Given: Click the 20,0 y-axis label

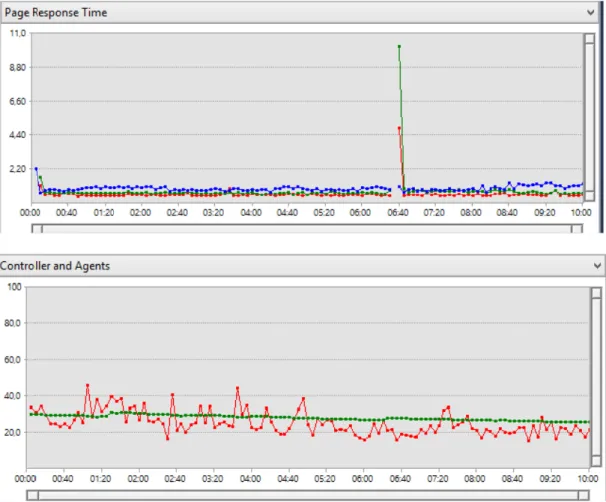Looking at the screenshot, I should pos(13,432).
